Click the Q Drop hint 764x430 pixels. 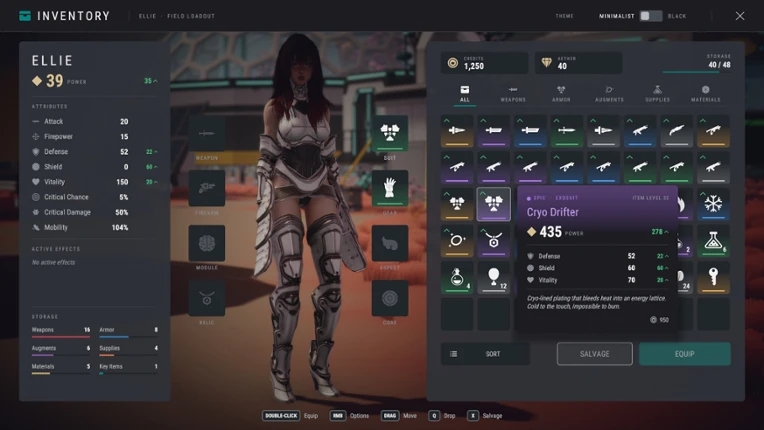coord(442,416)
